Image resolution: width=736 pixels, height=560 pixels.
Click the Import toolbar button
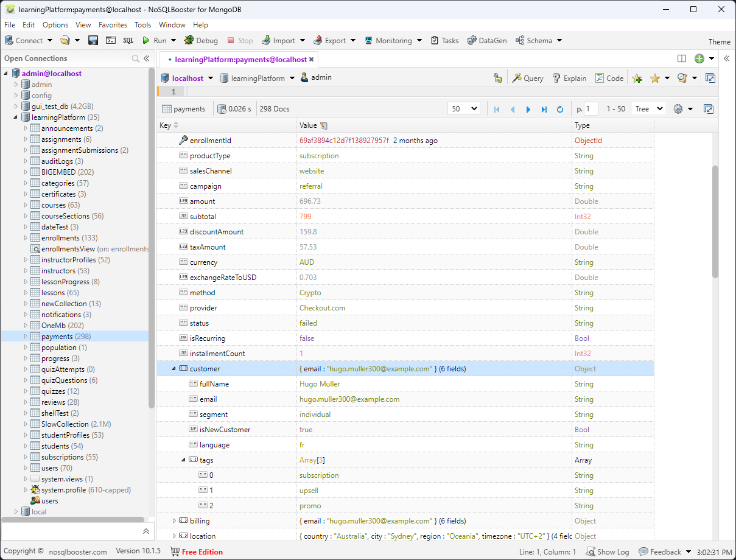279,41
